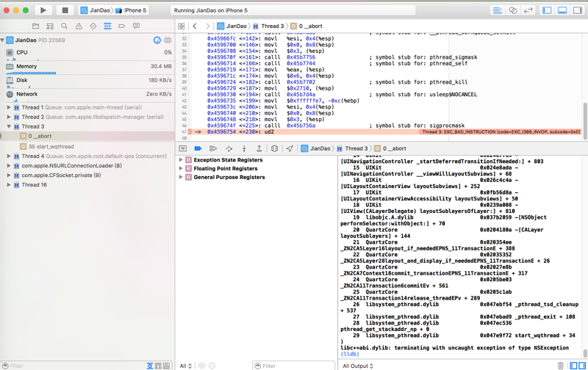Open the Breakpoint navigator icon
The image size is (588, 370).
tap(122, 26)
